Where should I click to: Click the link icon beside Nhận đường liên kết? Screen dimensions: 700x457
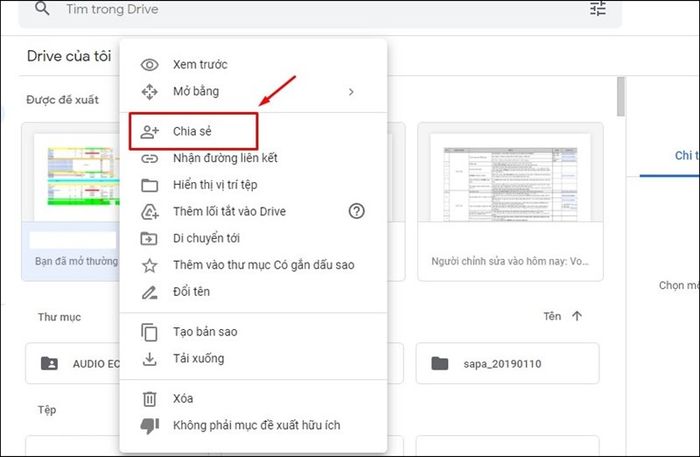(150, 158)
